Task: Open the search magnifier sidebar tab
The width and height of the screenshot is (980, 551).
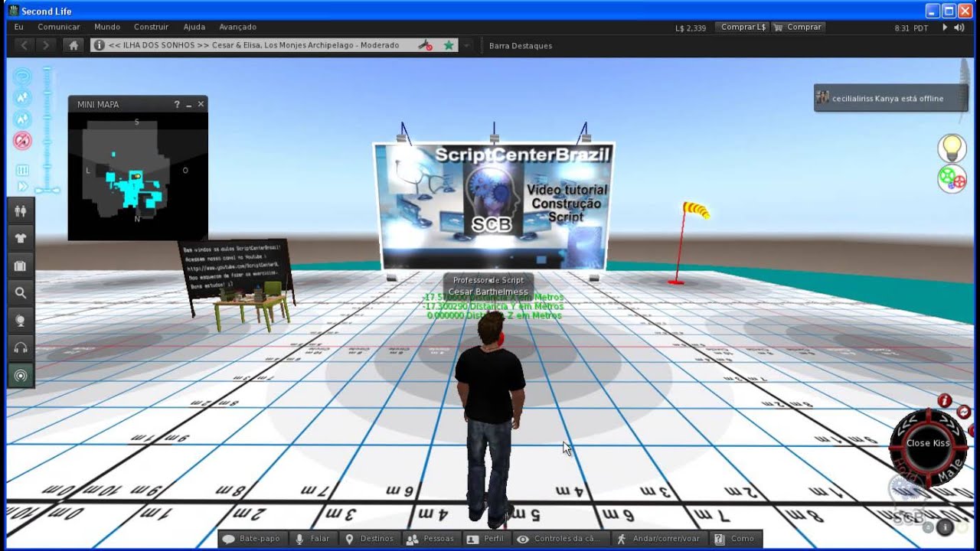Action: (21, 293)
